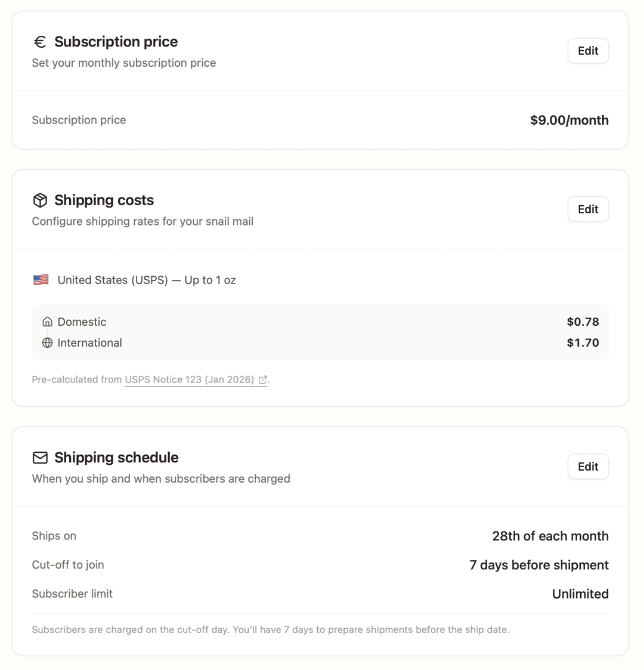Click the euro icon beside Subscription price
The height and width of the screenshot is (670, 644).
pyautogui.click(x=40, y=42)
